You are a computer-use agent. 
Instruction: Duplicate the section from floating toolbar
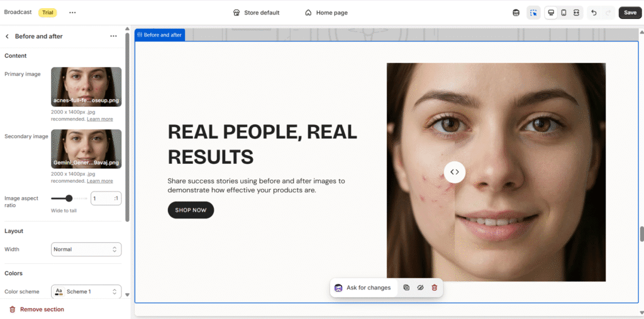pyautogui.click(x=406, y=288)
